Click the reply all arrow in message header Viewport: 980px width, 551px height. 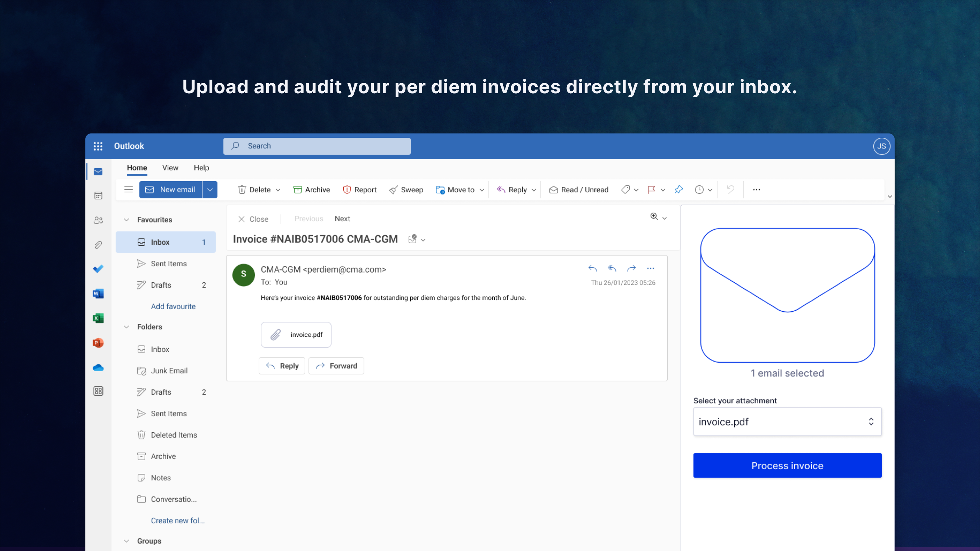point(612,268)
